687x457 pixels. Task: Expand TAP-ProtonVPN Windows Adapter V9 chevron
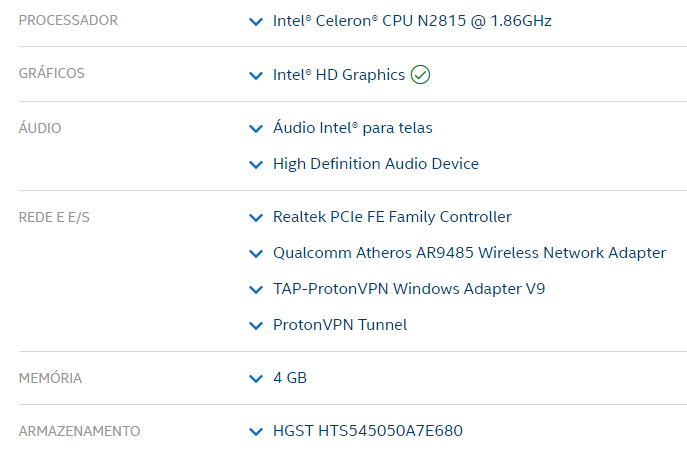pos(256,289)
